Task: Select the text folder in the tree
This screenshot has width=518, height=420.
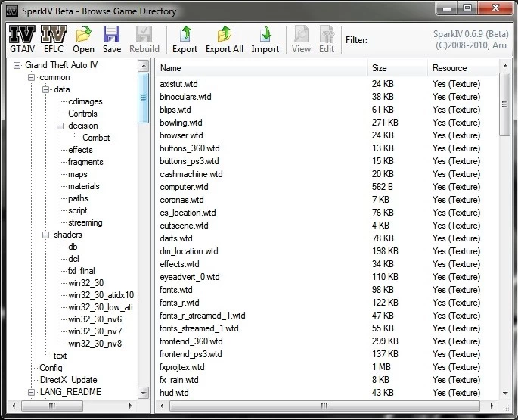Action: tap(60, 356)
